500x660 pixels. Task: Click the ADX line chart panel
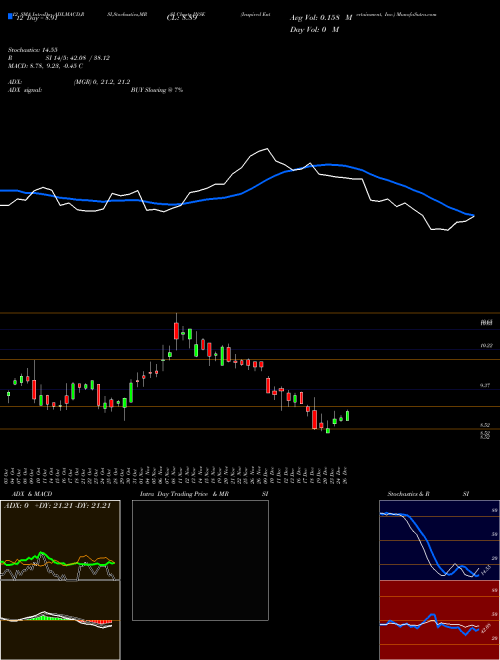tap(60, 540)
